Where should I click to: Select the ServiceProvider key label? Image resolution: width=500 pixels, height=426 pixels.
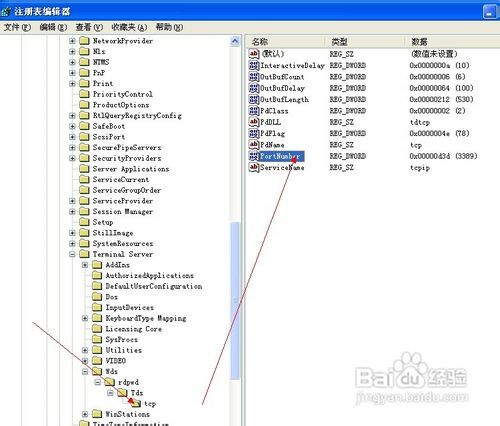(123, 201)
